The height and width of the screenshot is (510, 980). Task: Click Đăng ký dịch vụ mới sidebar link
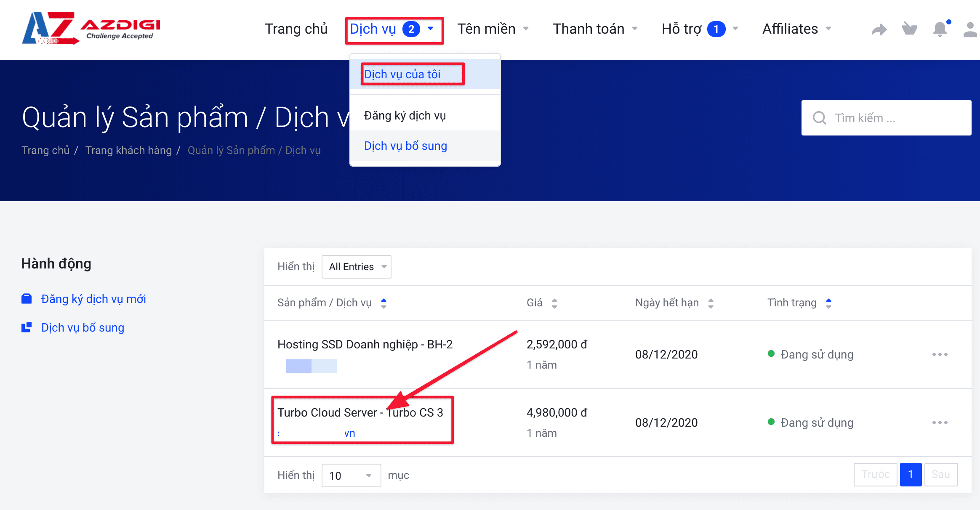(x=93, y=299)
